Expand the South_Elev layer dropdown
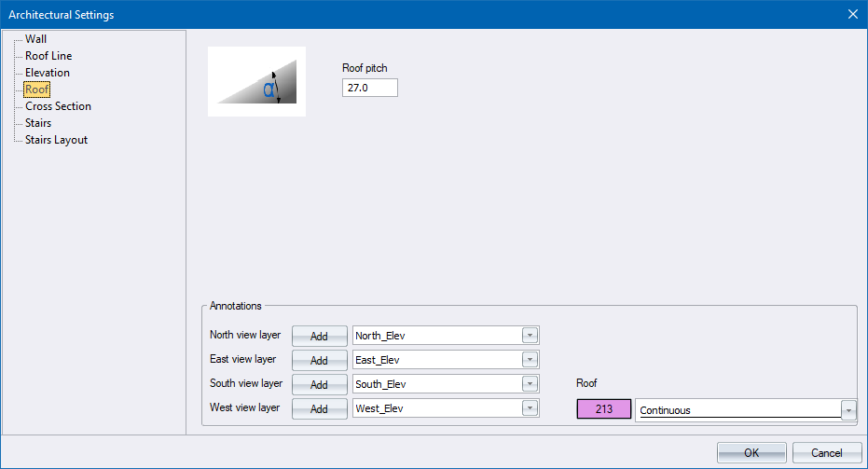The width and height of the screenshot is (868, 469). point(530,384)
